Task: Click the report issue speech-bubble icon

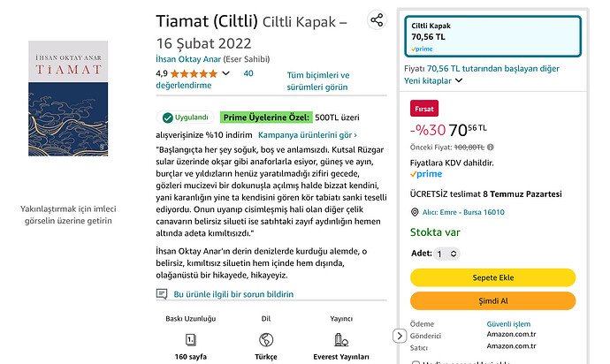Action: [162, 293]
